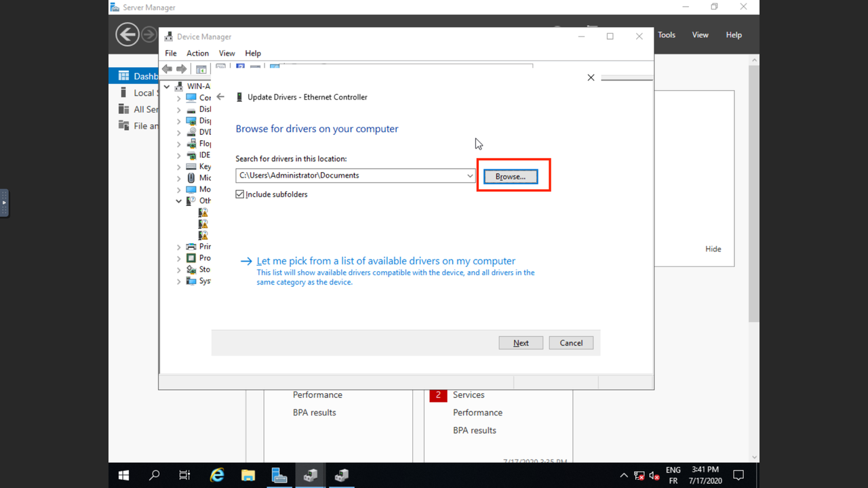
Task: Open the notification center icon
Action: click(739, 475)
